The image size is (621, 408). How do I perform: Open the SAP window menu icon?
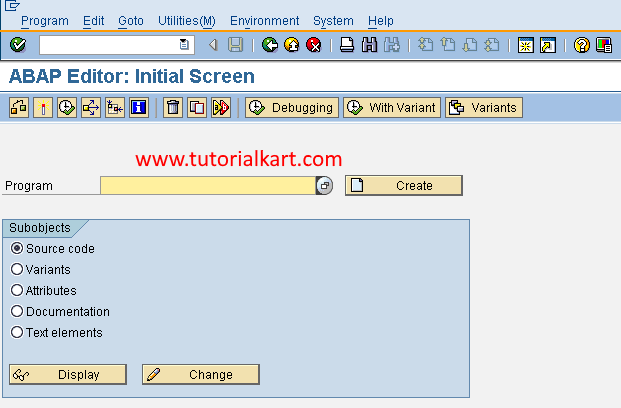(x=12, y=5)
